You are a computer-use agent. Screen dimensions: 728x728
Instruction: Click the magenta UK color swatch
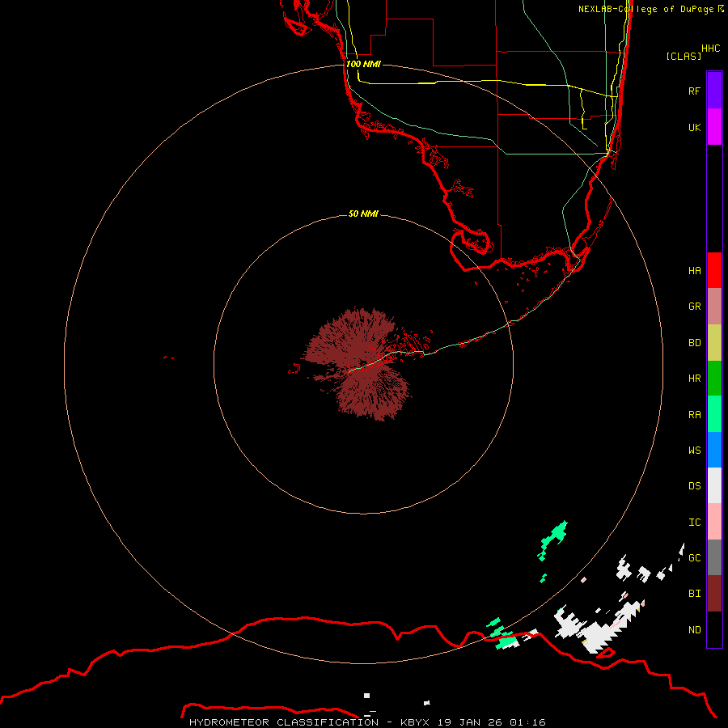click(x=714, y=127)
